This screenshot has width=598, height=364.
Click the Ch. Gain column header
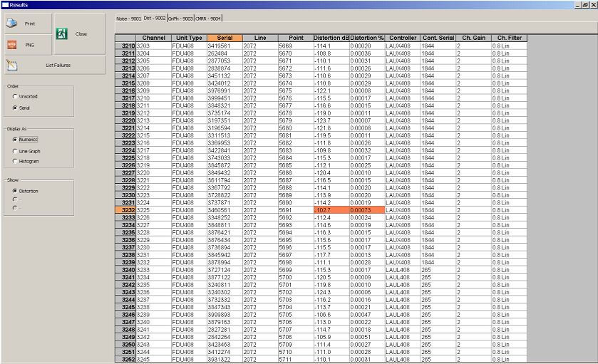pos(474,38)
